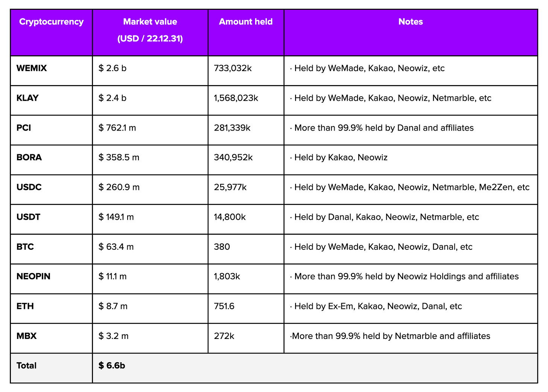This screenshot has width=548, height=392.
Task: Click the WEMIX market value $ 2.6 b
Action: 112,68
